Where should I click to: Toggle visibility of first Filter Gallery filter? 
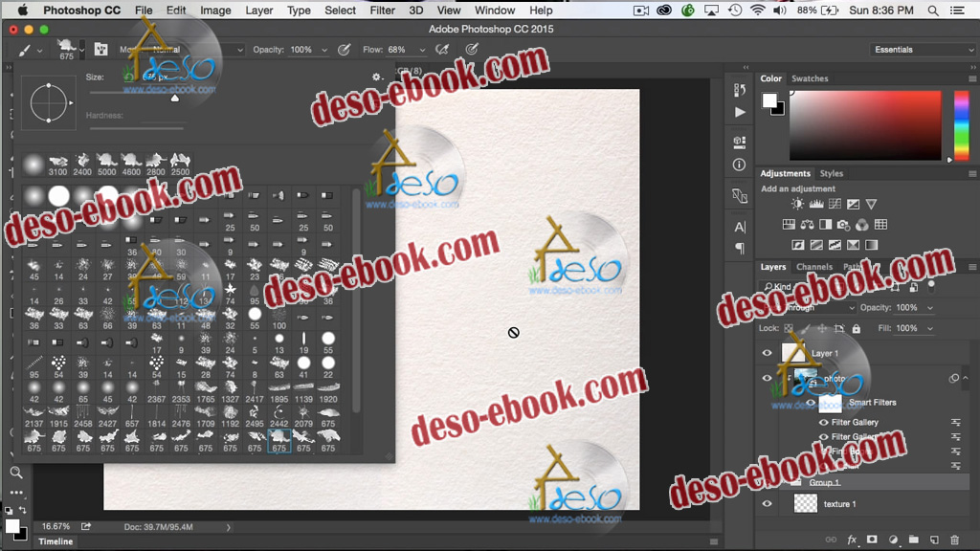pyautogui.click(x=823, y=422)
